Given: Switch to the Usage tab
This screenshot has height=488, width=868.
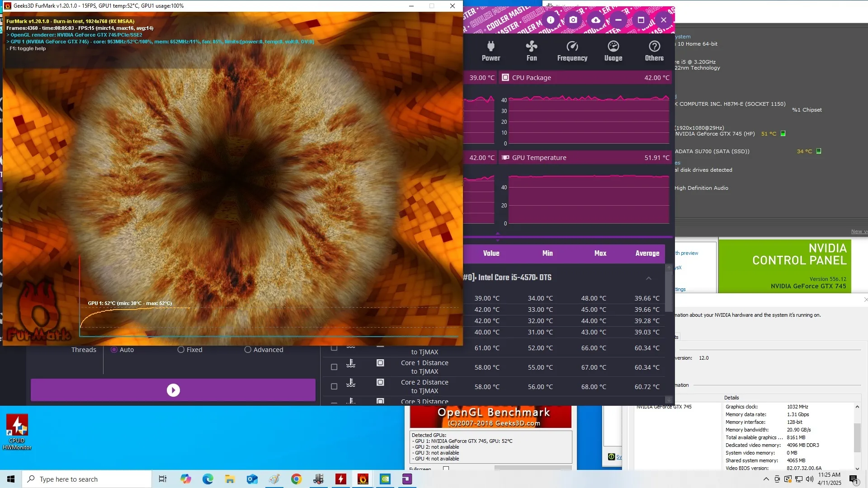Looking at the screenshot, I should pos(613,51).
